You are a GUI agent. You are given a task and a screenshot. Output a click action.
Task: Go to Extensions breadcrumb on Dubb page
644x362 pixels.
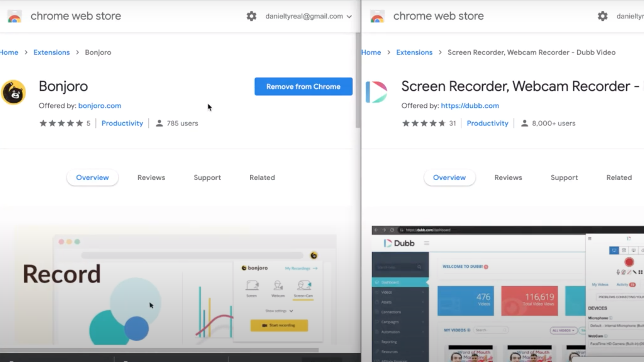pos(414,52)
